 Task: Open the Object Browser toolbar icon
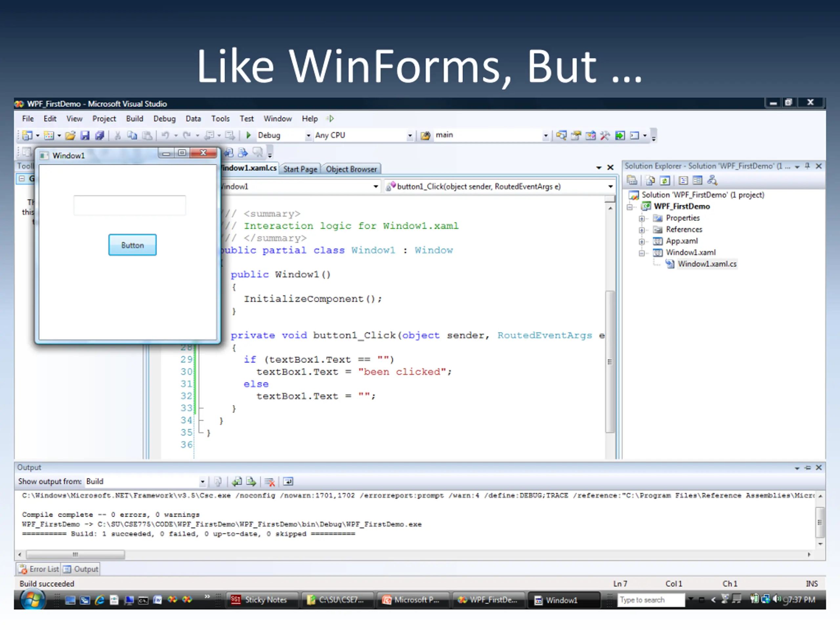591,135
